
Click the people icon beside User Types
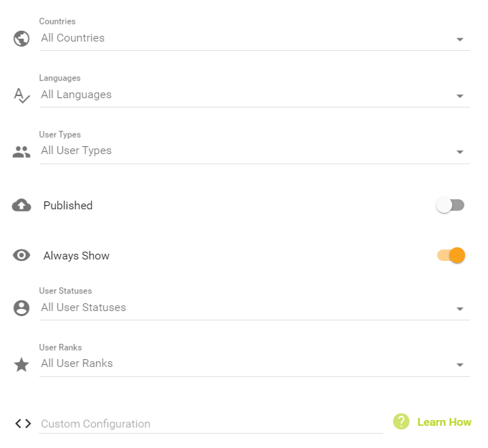click(x=21, y=152)
